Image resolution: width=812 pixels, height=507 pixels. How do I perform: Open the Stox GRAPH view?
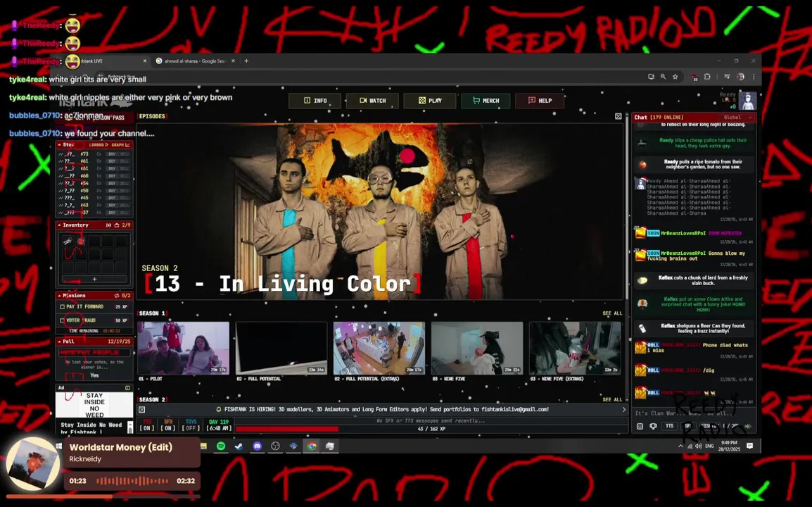[120, 144]
